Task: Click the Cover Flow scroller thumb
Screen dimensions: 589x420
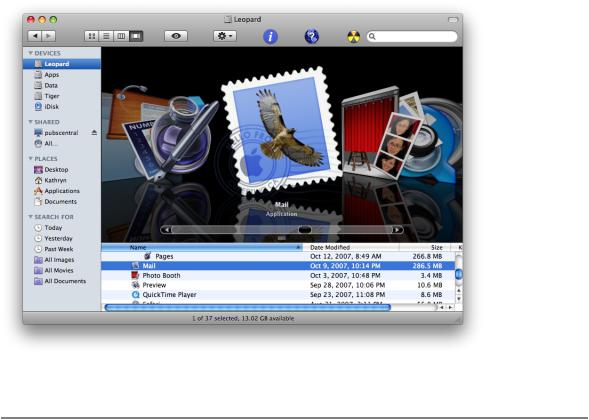Action: pos(305,230)
